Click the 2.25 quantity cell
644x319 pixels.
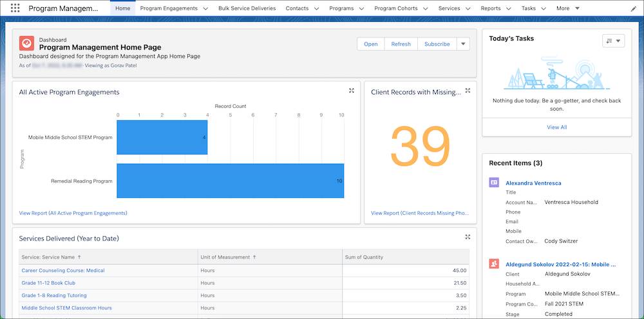pos(461,308)
